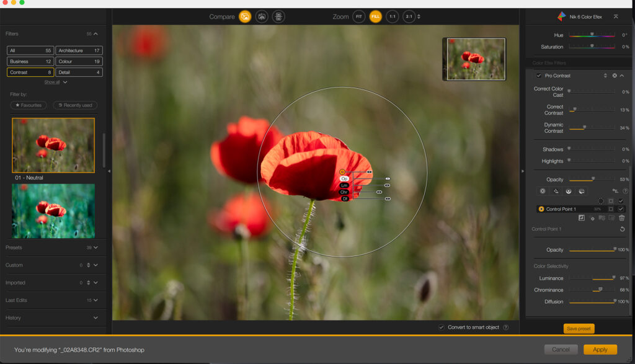Uncheck the Convert to smart object option
The image size is (635, 364).
point(442,327)
